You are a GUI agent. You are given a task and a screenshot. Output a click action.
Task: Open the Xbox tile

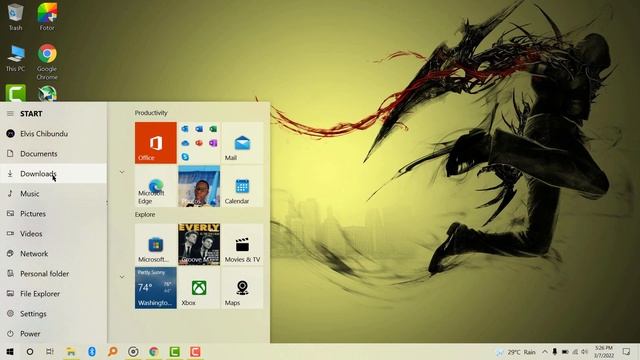click(x=199, y=288)
